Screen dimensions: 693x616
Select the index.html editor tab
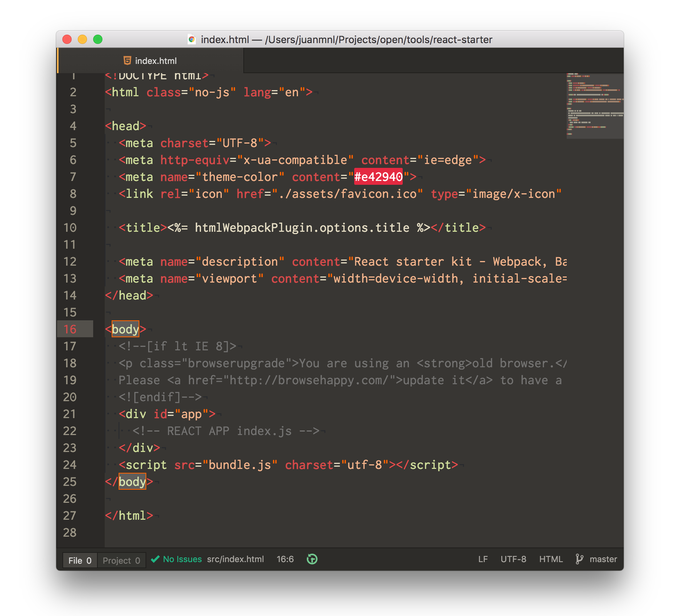[150, 60]
